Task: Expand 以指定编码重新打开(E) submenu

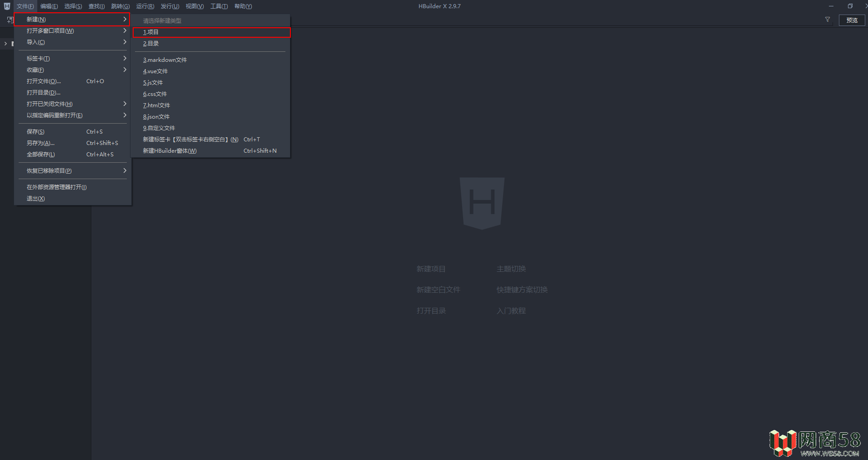Action: point(125,115)
